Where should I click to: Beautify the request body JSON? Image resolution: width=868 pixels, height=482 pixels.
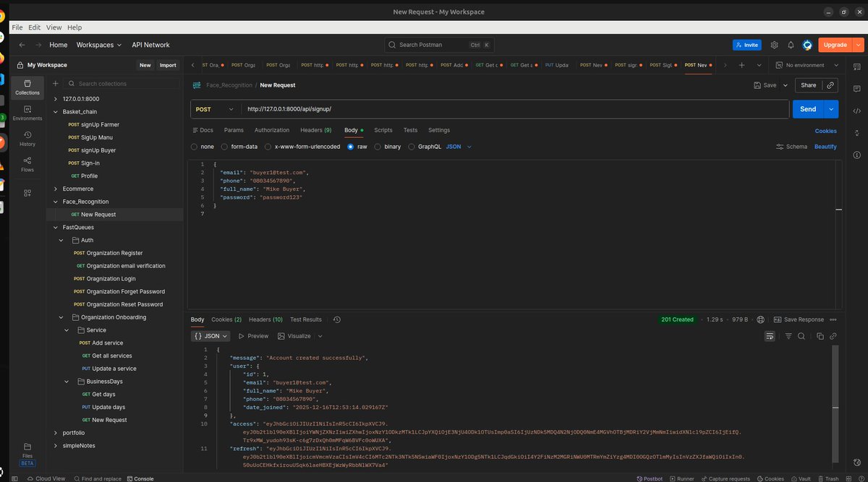pos(827,147)
